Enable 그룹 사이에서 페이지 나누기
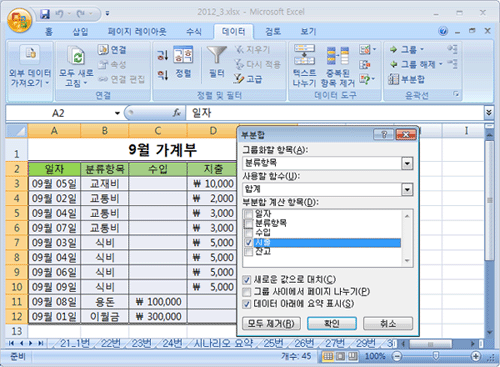 point(247,292)
